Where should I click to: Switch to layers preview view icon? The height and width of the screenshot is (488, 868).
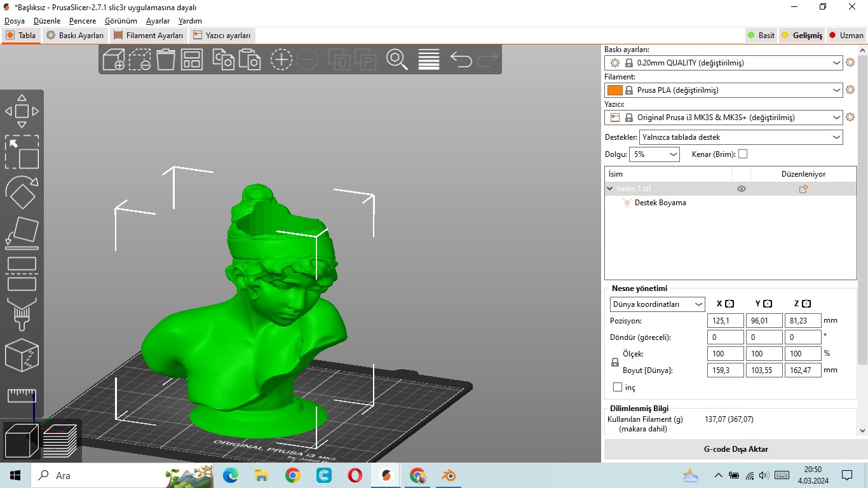pos(60,440)
